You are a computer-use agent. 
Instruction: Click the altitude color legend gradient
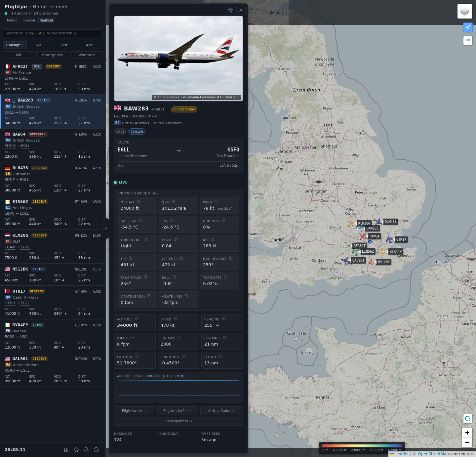tap(362, 446)
